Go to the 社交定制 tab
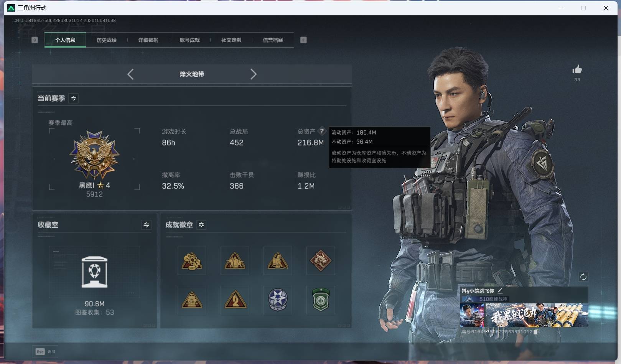The image size is (621, 364). tap(231, 40)
